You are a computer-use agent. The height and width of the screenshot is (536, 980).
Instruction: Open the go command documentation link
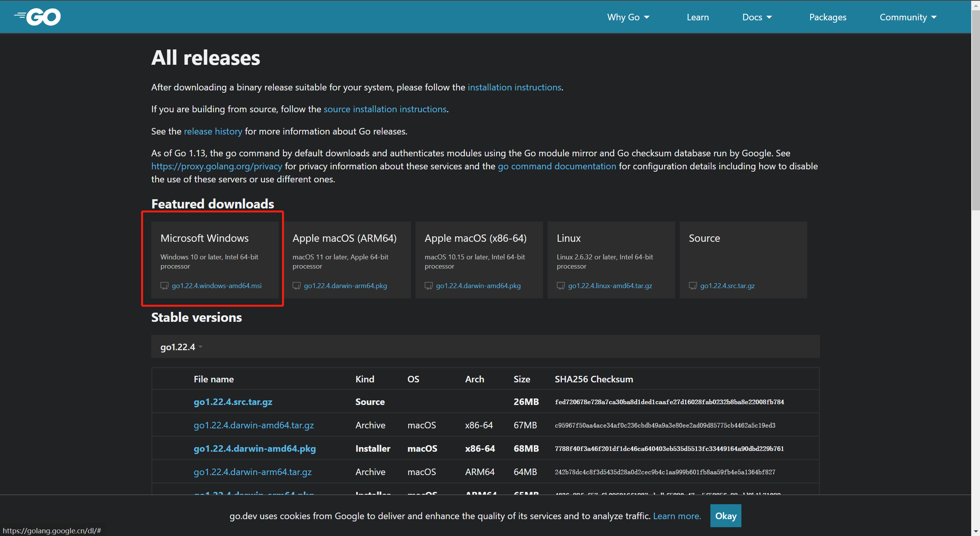point(557,166)
